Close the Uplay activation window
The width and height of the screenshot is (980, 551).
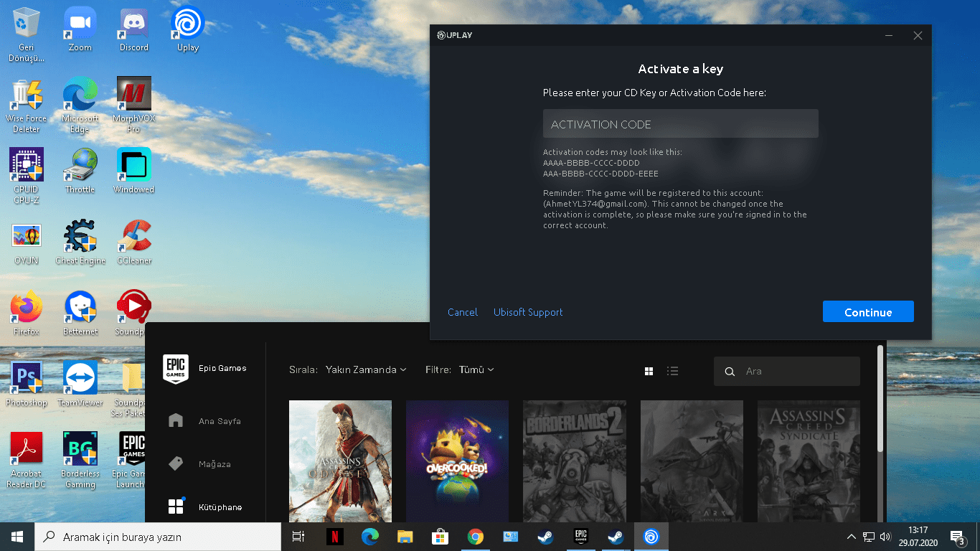[918, 35]
